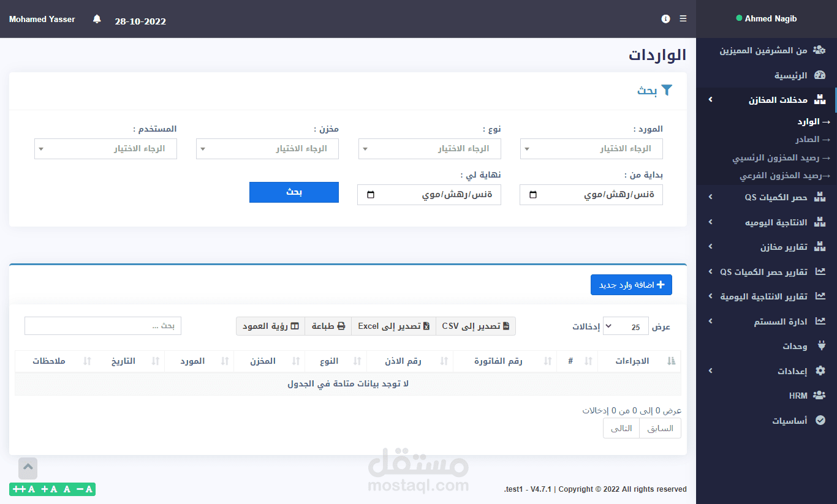This screenshot has height=504, width=837.
Task: Open رصيد المخزون الفرعي submenu item
Action: [x=785, y=176]
